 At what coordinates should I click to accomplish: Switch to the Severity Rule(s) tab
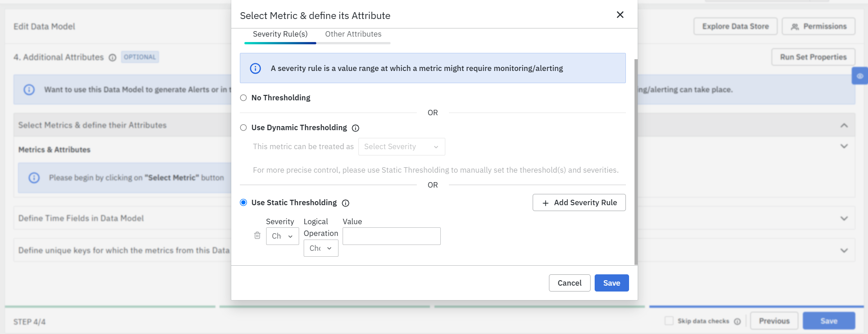tap(280, 34)
